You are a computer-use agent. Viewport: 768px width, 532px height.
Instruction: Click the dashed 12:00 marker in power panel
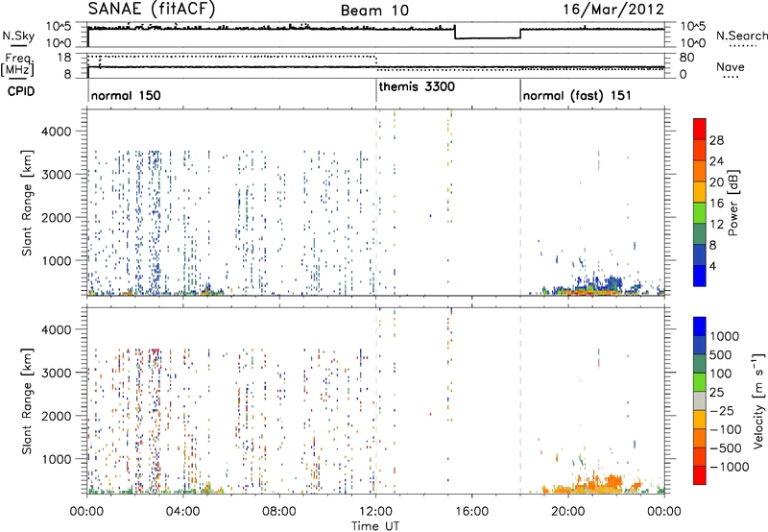pos(376,203)
